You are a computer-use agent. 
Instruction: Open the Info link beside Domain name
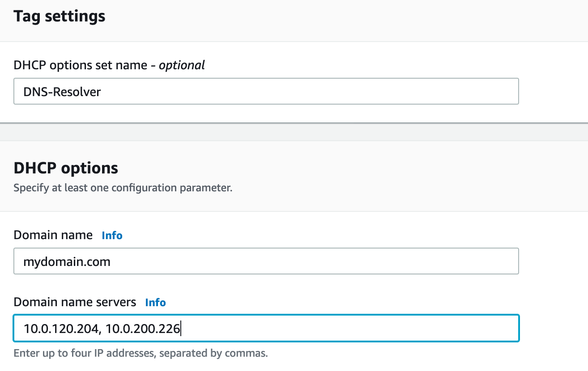tap(112, 236)
